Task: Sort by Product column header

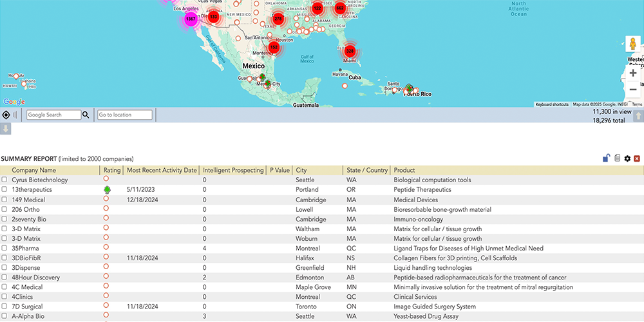Action: pyautogui.click(x=404, y=170)
